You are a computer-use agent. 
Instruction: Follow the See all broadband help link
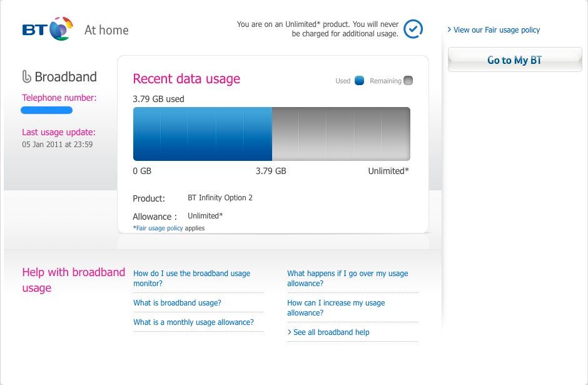(331, 332)
